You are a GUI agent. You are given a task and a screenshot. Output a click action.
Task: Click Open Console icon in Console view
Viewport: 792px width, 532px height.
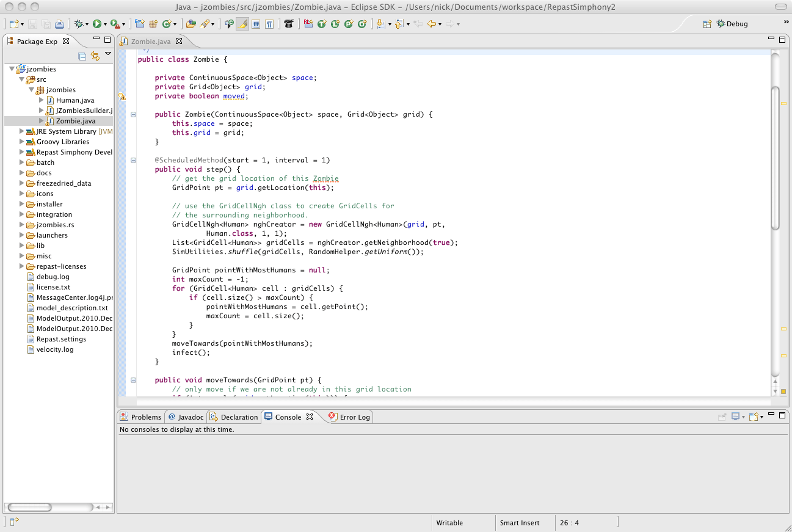point(755,417)
